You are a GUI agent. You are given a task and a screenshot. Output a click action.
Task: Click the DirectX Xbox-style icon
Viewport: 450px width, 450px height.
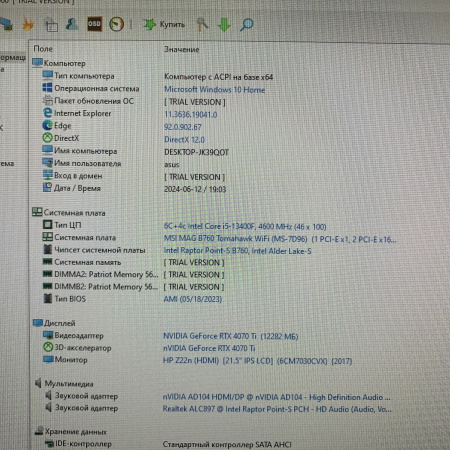(x=47, y=138)
